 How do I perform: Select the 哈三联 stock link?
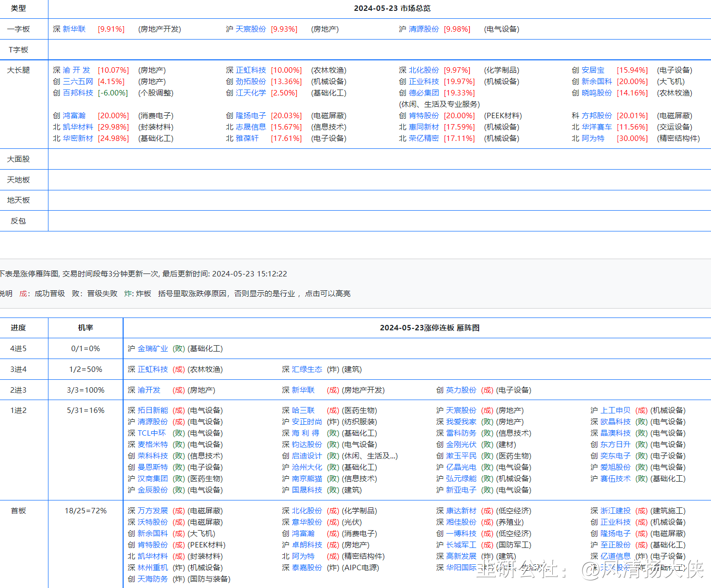point(303,410)
